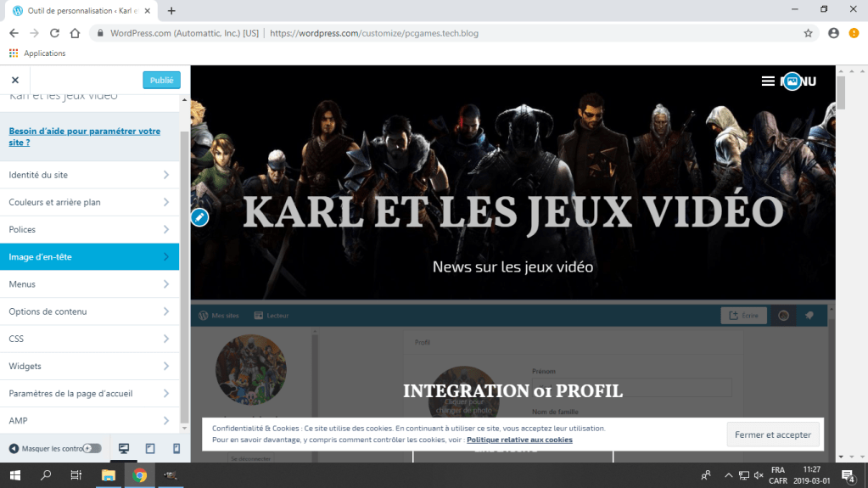Switch preview to desktop device
The width and height of the screenshot is (868, 488).
click(x=124, y=448)
